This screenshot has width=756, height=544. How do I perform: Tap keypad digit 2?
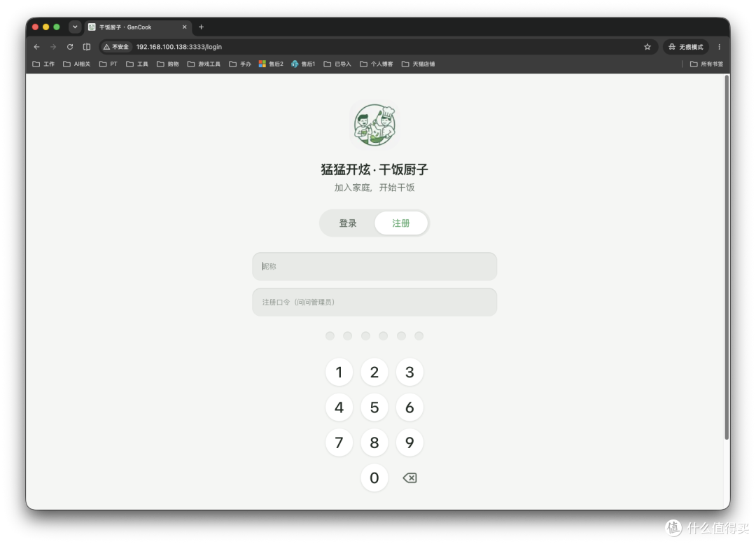point(374,372)
